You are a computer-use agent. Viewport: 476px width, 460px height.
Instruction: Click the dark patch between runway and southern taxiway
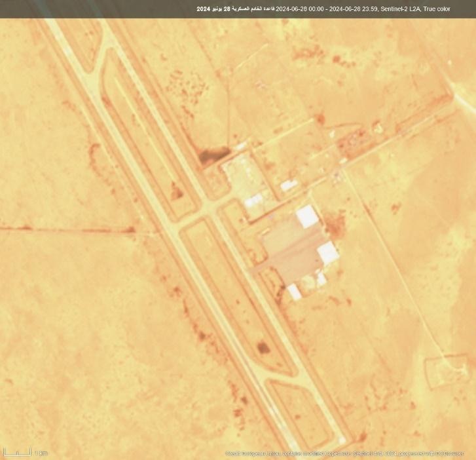coord(263,347)
